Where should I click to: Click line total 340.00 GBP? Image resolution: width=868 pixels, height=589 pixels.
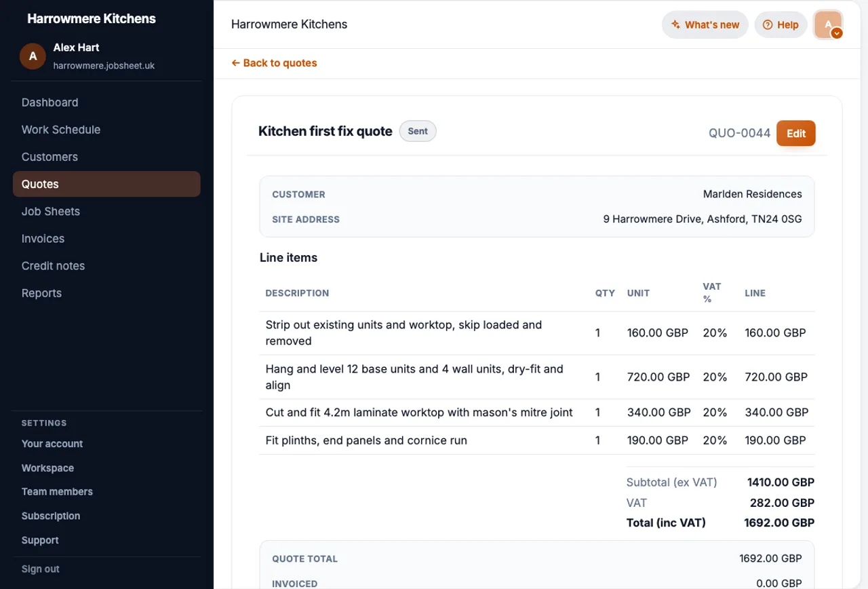pos(776,413)
